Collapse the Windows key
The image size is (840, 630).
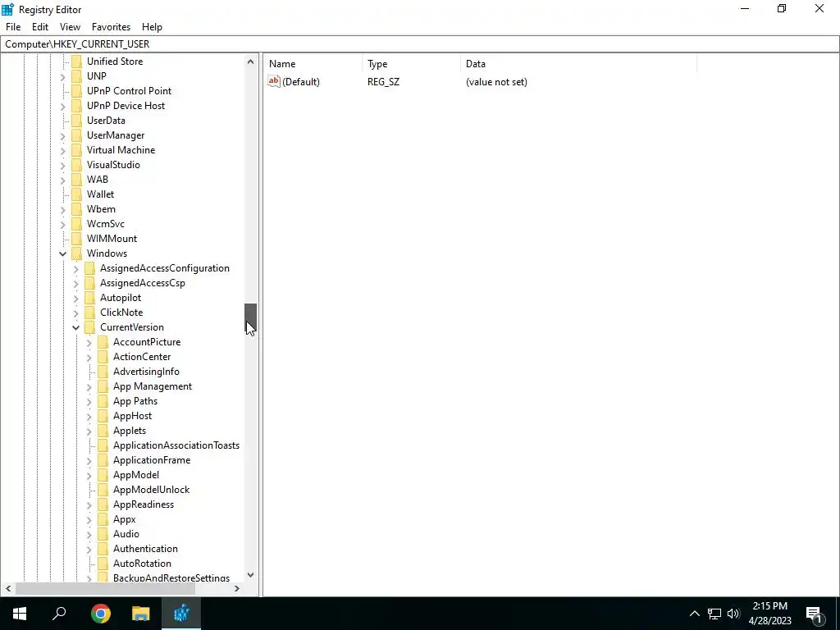click(62, 253)
